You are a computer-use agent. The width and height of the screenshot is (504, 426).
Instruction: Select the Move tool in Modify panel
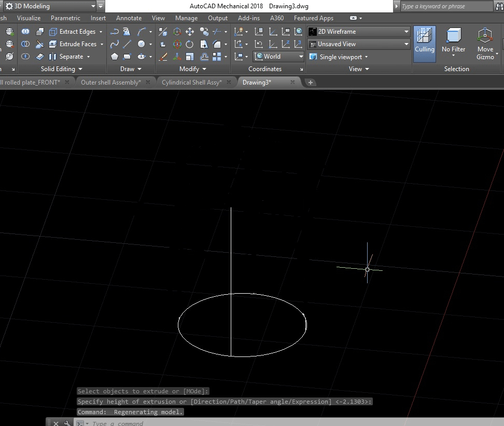(190, 32)
